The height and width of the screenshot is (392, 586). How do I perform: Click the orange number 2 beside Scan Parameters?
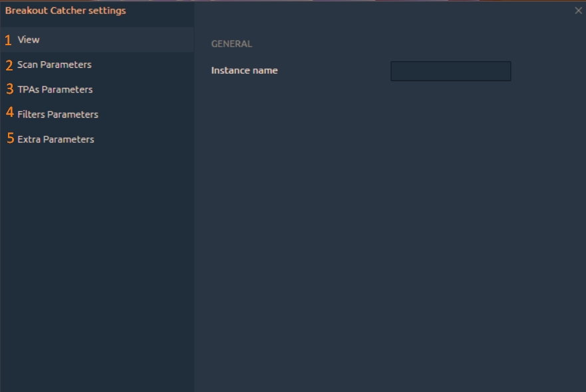[x=9, y=66]
